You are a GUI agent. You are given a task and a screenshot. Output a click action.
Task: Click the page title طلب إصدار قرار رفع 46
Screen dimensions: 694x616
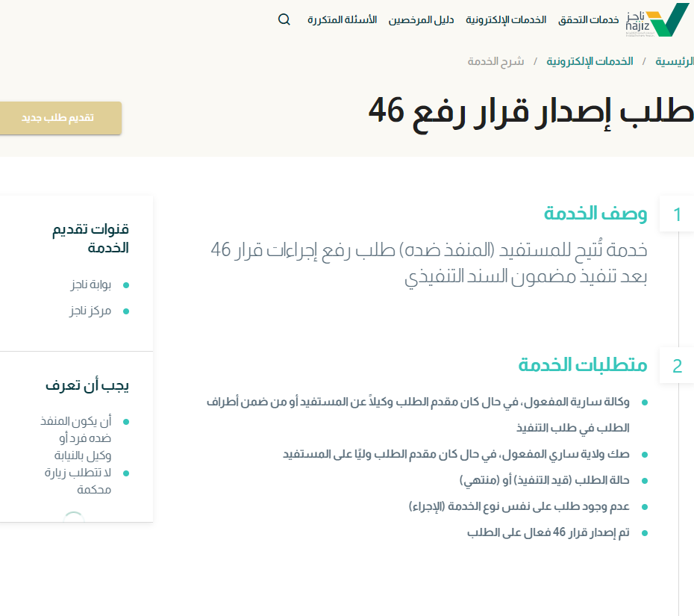531,111
